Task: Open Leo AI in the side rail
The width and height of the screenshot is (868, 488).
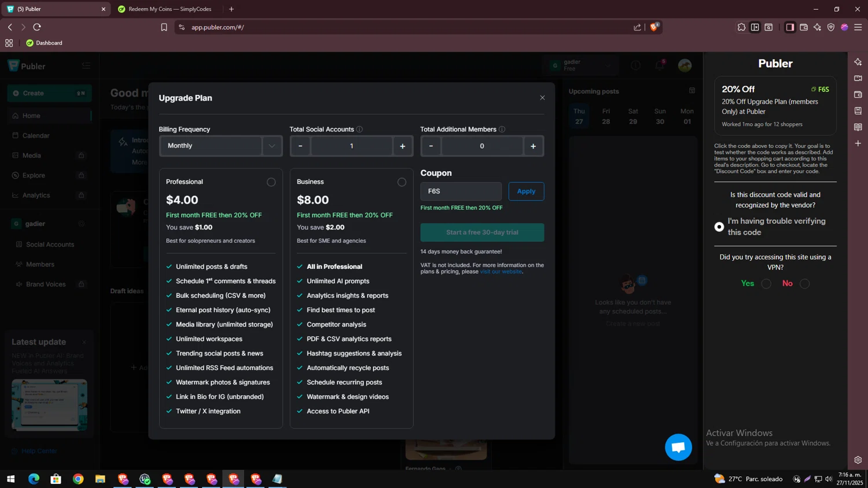Action: tap(858, 62)
